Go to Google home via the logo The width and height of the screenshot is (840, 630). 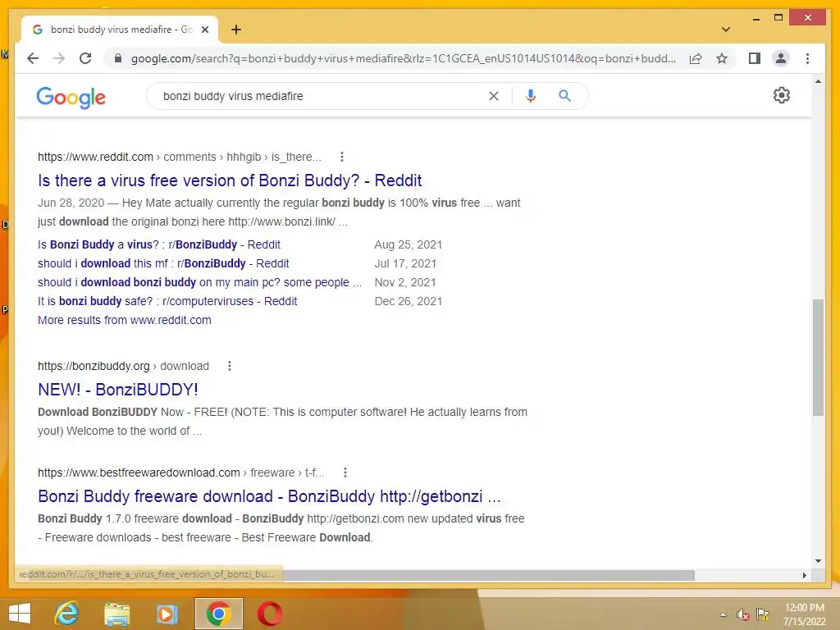(x=71, y=97)
